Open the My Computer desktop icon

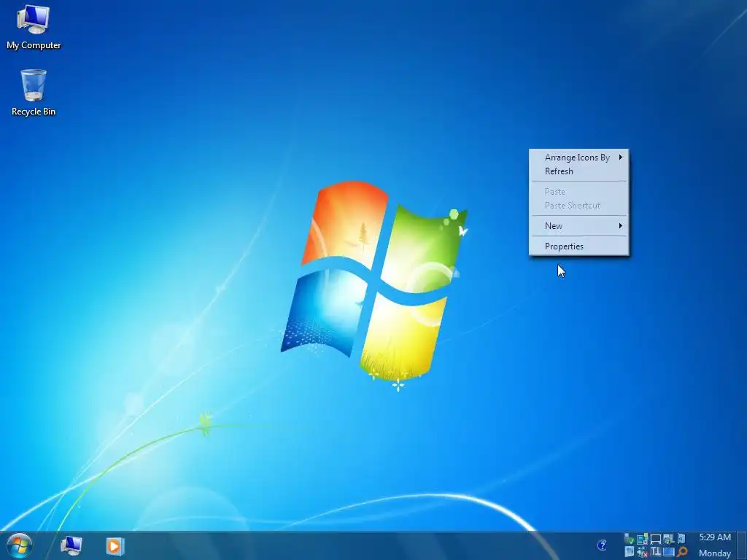point(34,28)
